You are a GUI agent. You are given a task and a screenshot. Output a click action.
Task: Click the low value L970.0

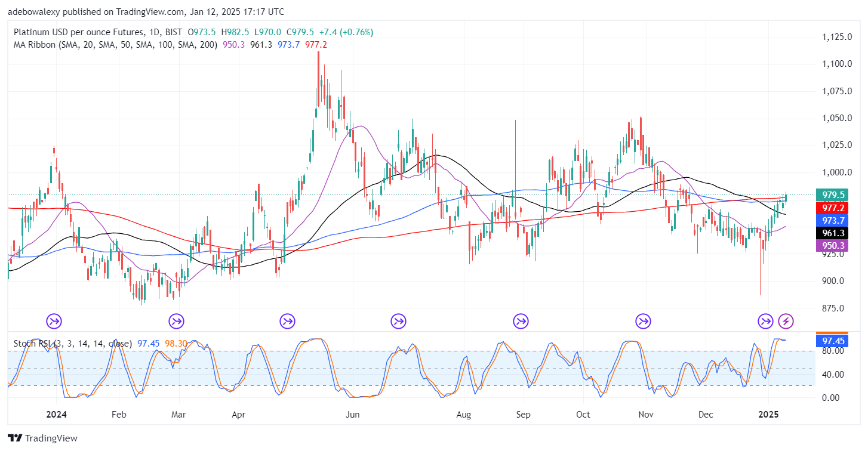[268, 32]
